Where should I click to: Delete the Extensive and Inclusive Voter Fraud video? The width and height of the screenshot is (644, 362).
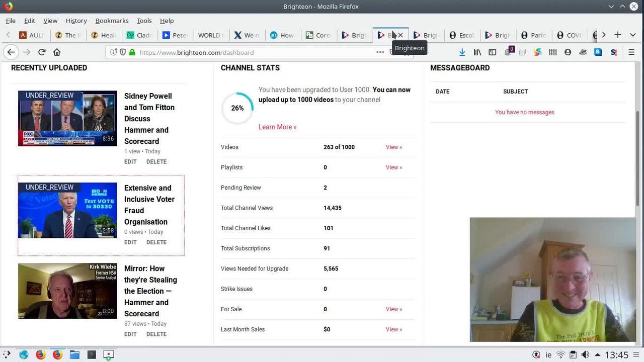[156, 242]
